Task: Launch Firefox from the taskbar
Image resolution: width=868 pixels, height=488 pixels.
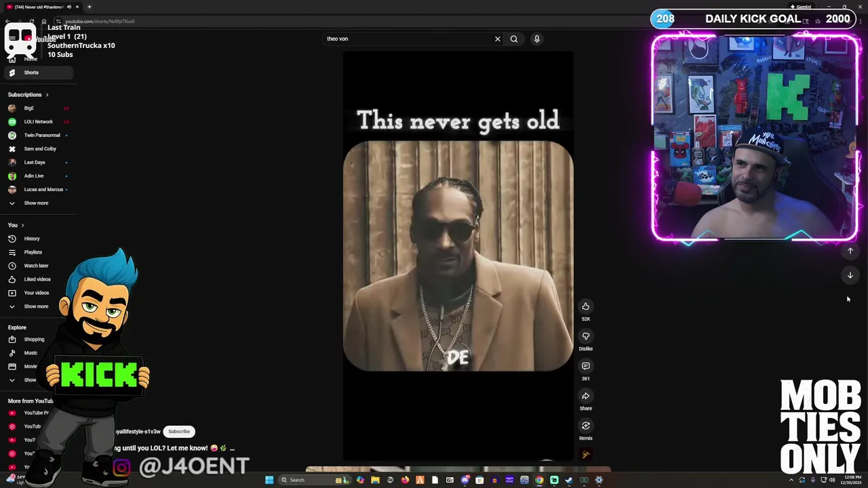Action: click(405, 480)
